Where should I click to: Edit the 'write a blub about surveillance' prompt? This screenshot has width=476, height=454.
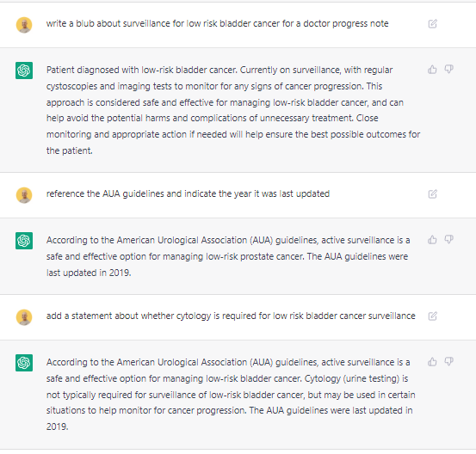433,24
